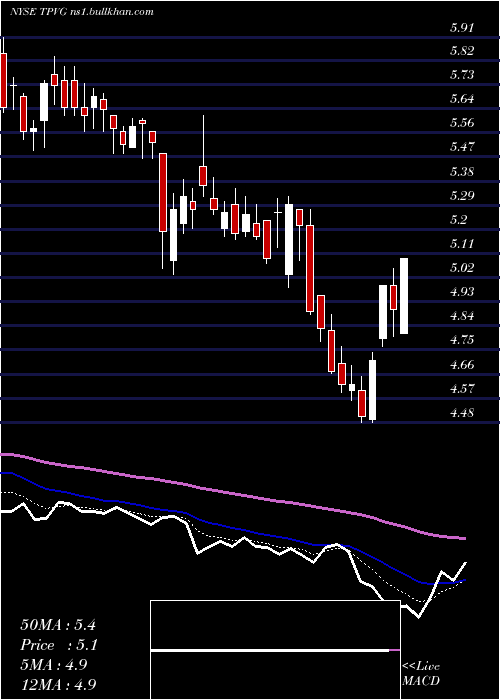Click the last tall white candlestick
This screenshot has width=500, height=700.
point(404,296)
